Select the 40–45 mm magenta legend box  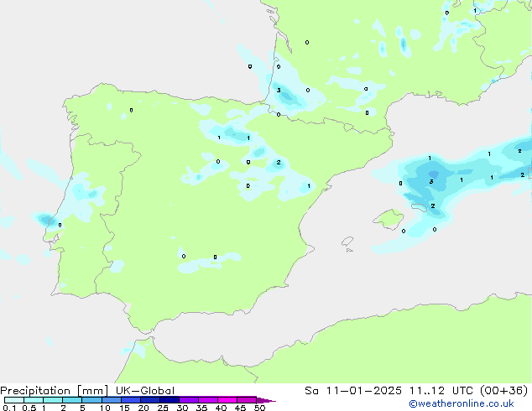[x=227, y=400]
